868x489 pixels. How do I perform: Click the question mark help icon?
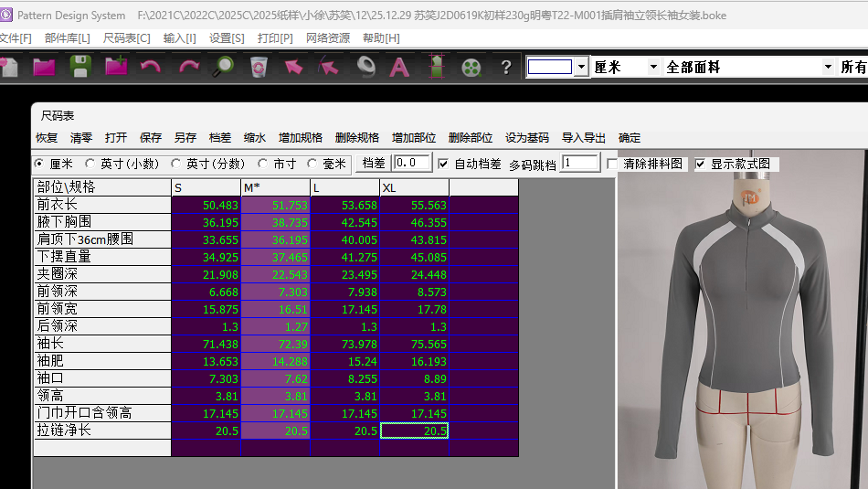pos(506,67)
